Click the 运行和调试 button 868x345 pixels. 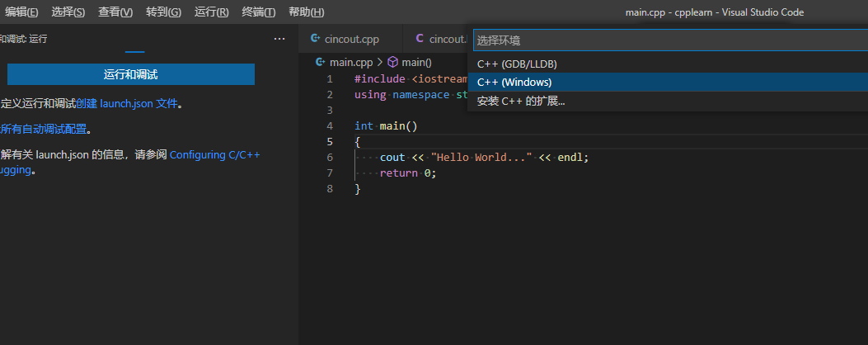pos(130,74)
